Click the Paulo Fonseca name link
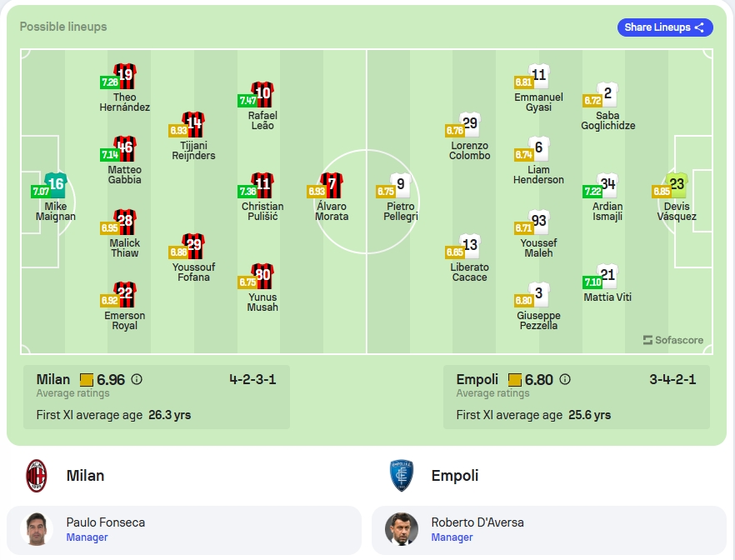The width and height of the screenshot is (735, 560). coord(106,522)
